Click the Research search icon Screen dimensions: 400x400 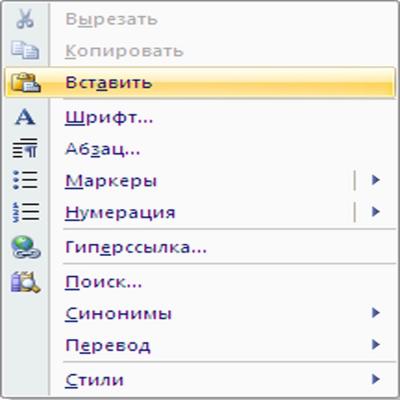25,282
